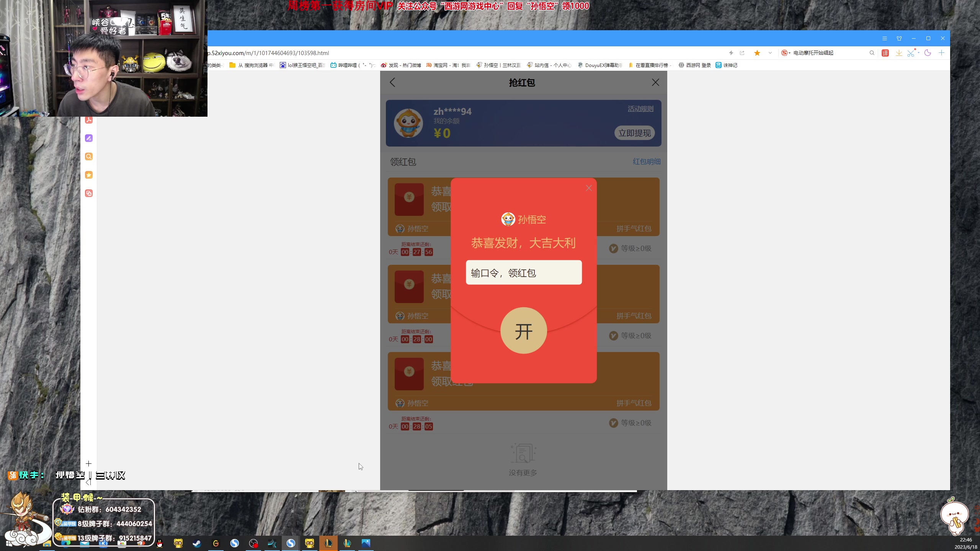Open the 西游网 登录 bookmark
980x551 pixels.
click(694, 65)
